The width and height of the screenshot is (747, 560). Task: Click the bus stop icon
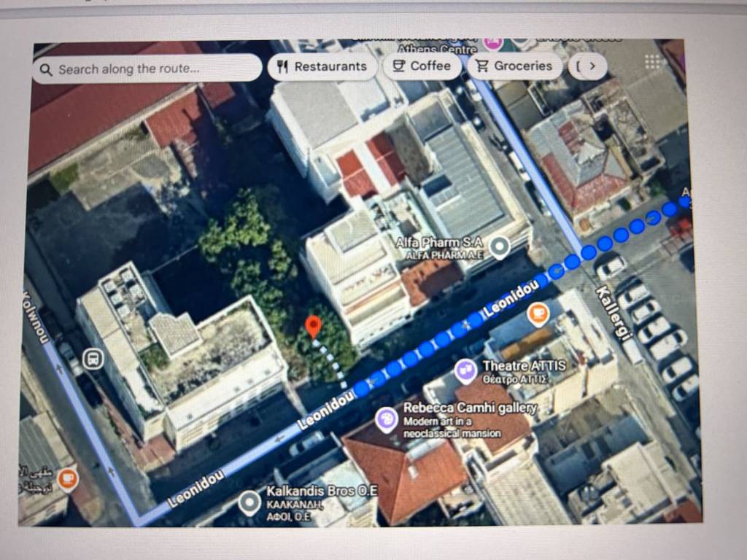point(92,358)
